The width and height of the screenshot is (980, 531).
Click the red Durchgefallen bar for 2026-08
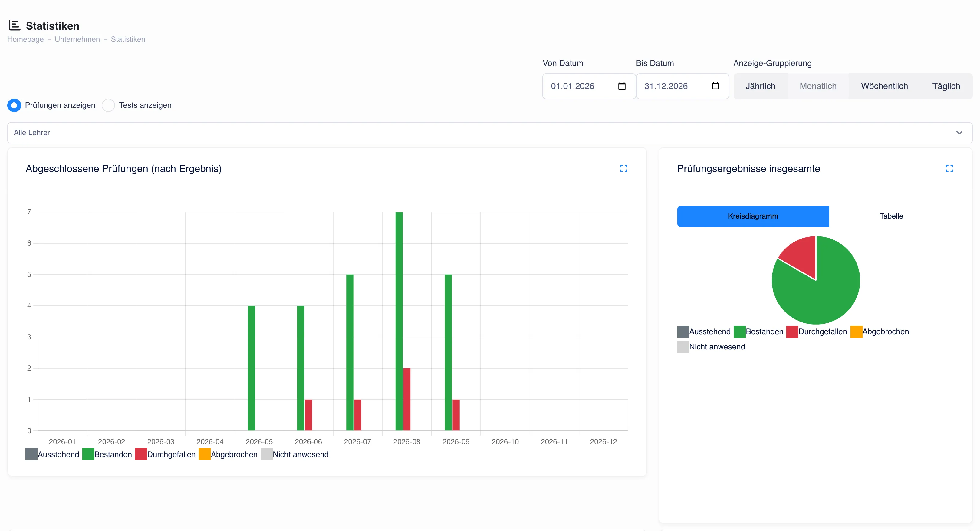407,399
